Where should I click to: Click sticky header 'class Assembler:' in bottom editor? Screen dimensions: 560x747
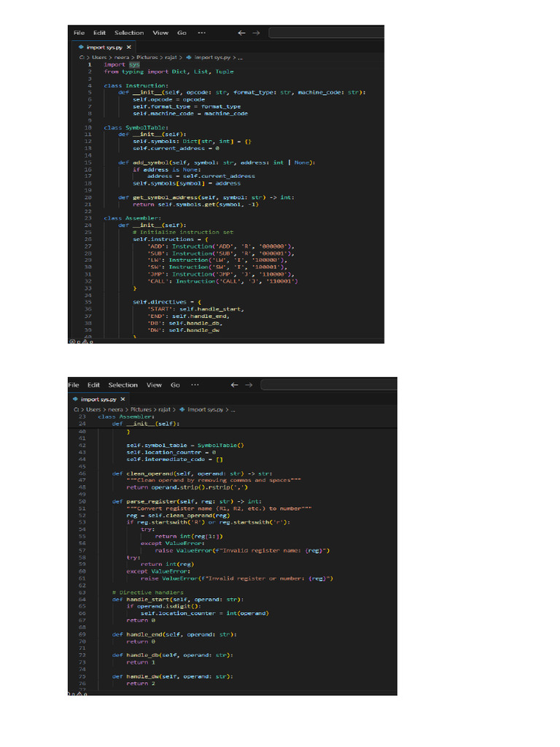[126, 417]
